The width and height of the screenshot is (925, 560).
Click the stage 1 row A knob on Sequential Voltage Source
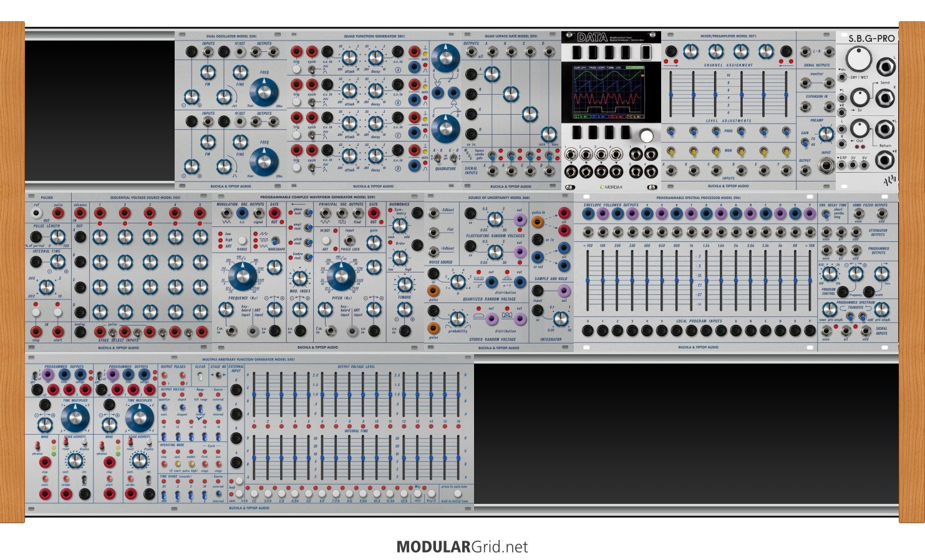(x=100, y=238)
